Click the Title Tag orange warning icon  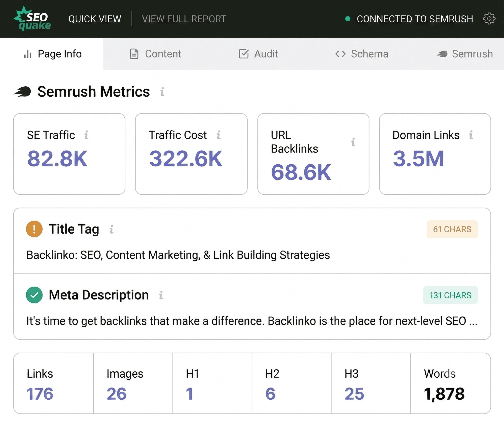click(x=34, y=229)
